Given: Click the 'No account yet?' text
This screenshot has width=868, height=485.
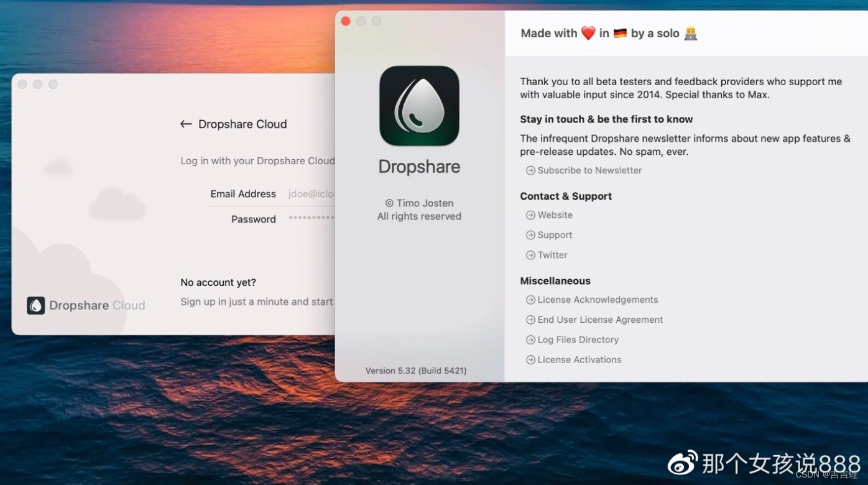Looking at the screenshot, I should pyautogui.click(x=218, y=282).
